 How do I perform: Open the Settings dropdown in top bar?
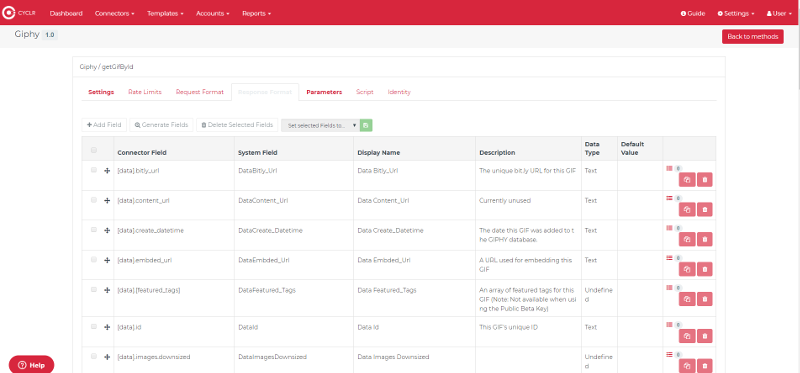coord(736,14)
